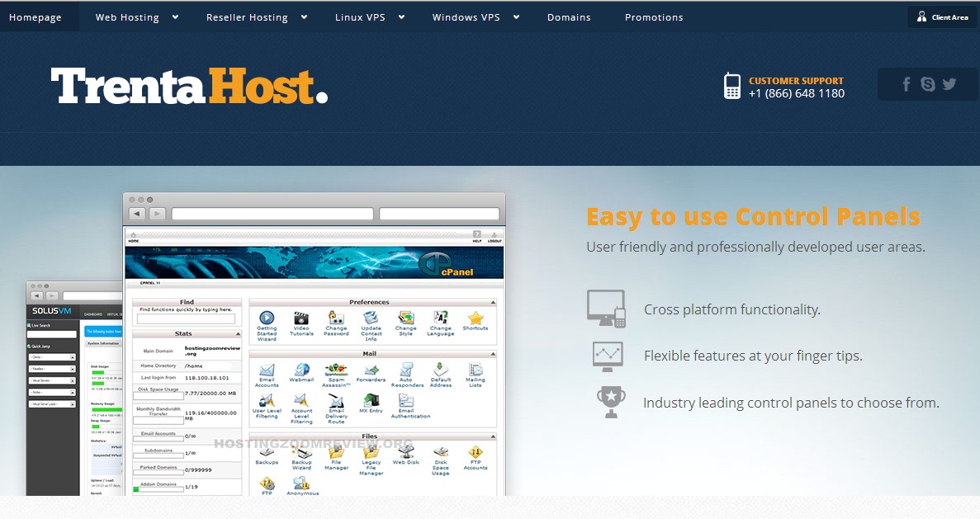
Task: Click the Getting Started Wizard icon
Action: click(267, 318)
